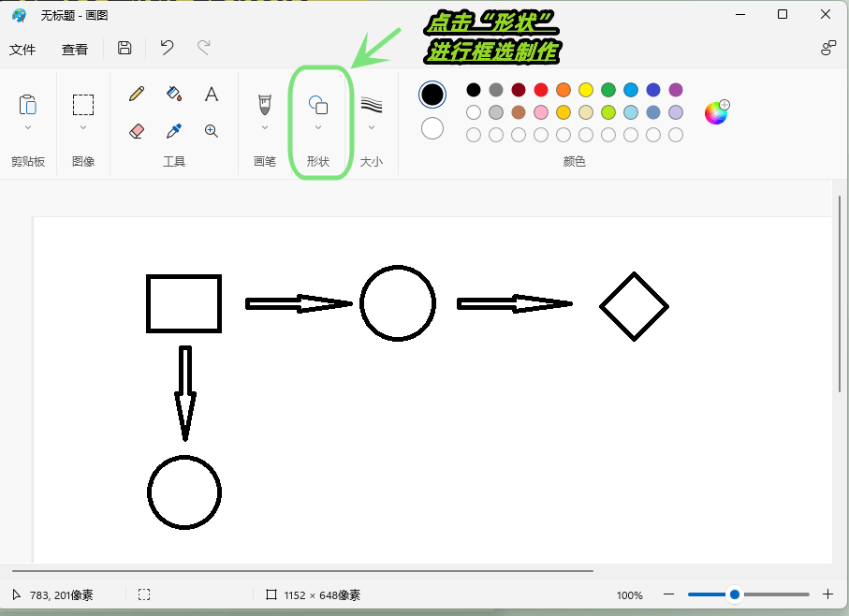This screenshot has height=616, width=849.
Task: Click the line Size icon
Action: pyautogui.click(x=372, y=105)
